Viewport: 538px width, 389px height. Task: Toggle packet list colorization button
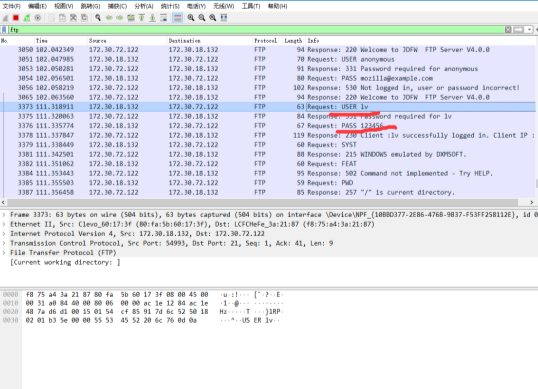pos(177,18)
